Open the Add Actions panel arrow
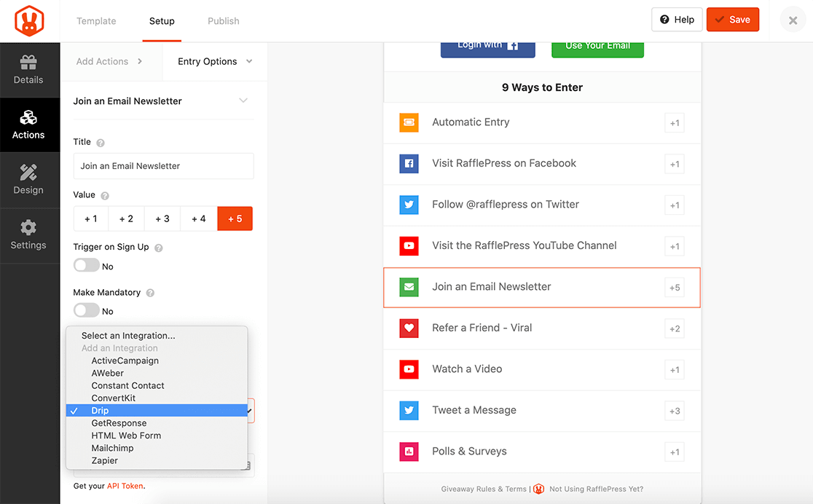The width and height of the screenshot is (813, 504). [140, 61]
